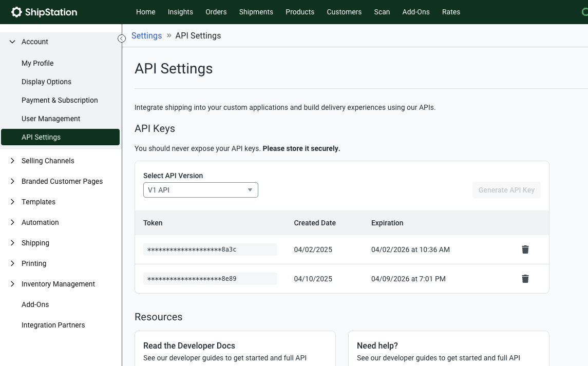
Task: Open Integration Partners page
Action: 53,325
